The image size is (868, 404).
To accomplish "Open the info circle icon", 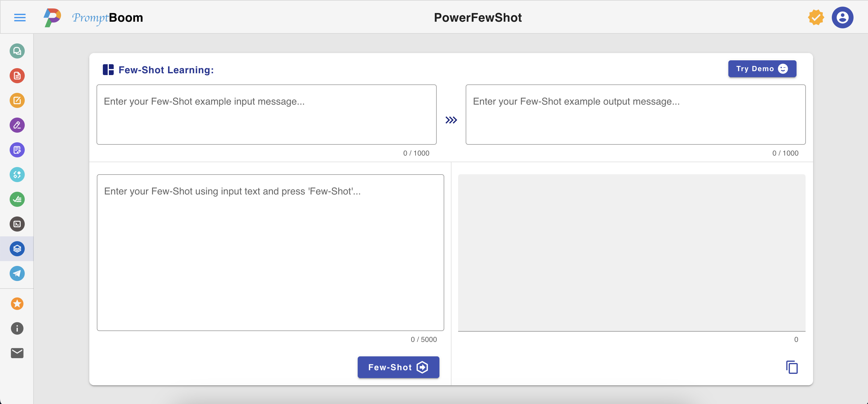I will click(17, 329).
